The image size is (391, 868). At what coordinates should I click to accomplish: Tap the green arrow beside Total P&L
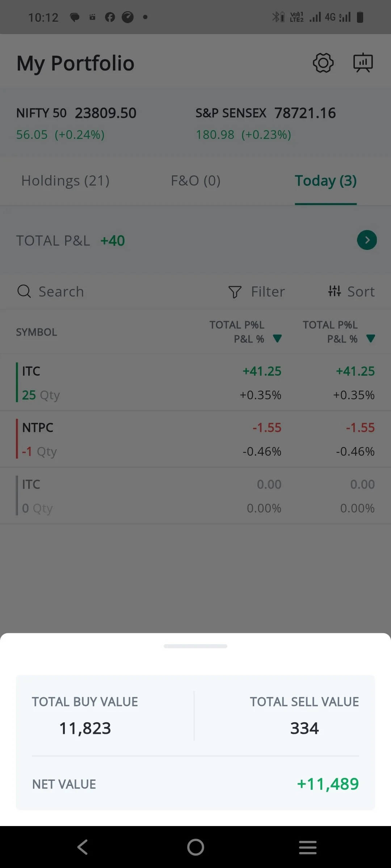[367, 240]
